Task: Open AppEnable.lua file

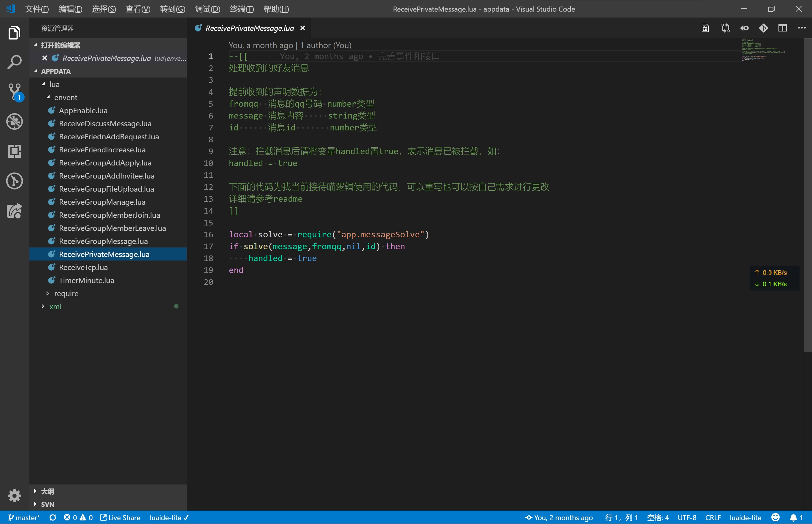Action: point(108,110)
